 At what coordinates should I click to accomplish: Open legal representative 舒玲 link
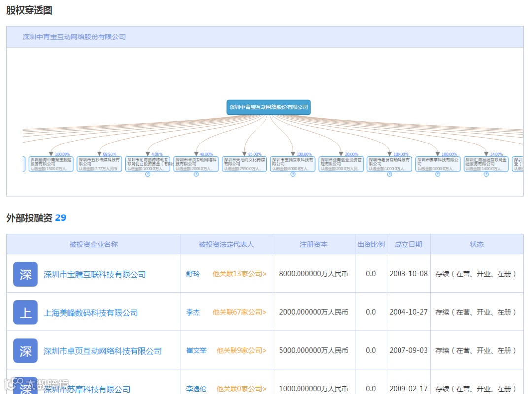193,274
